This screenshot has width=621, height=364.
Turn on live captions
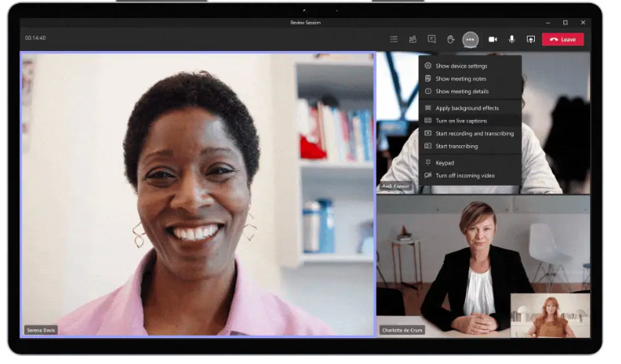tap(461, 121)
